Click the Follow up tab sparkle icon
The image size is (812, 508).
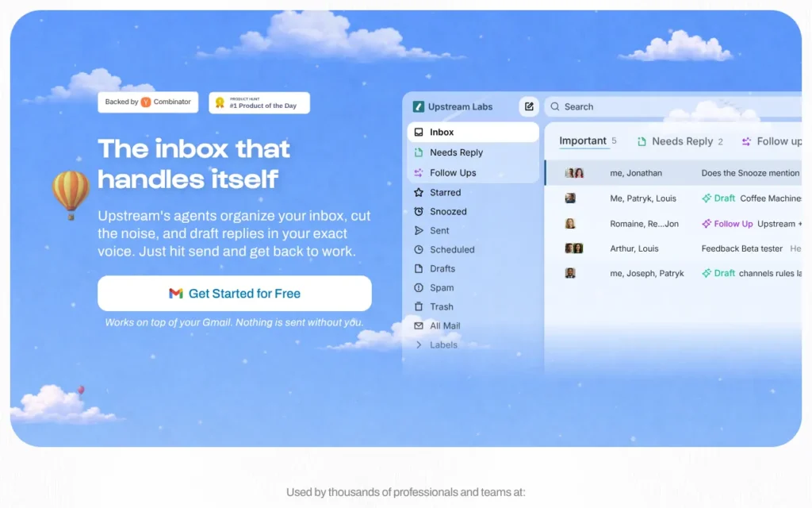[746, 141]
